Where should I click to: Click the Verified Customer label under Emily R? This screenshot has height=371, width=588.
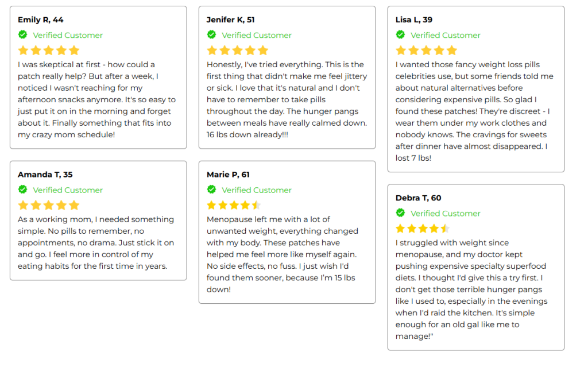tap(68, 35)
